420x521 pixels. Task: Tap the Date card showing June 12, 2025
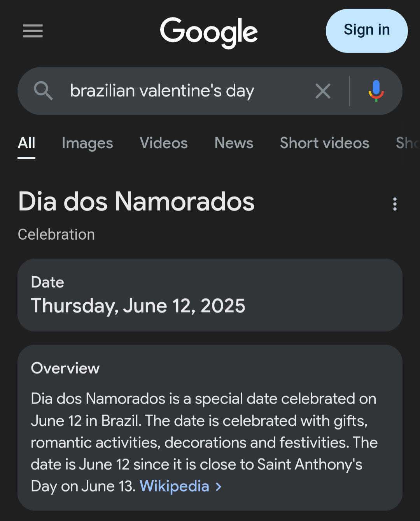pos(210,295)
